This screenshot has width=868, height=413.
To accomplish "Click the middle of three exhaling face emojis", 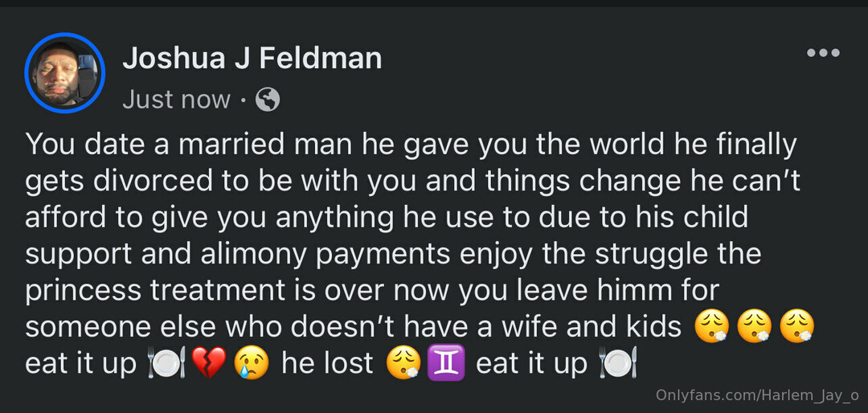I will [754, 327].
